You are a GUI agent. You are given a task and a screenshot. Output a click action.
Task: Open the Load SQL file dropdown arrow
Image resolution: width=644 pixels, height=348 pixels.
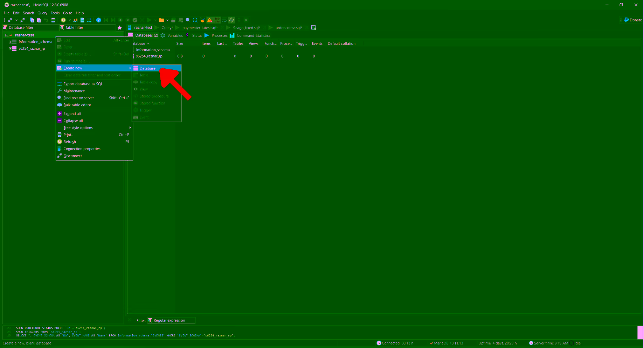167,20
